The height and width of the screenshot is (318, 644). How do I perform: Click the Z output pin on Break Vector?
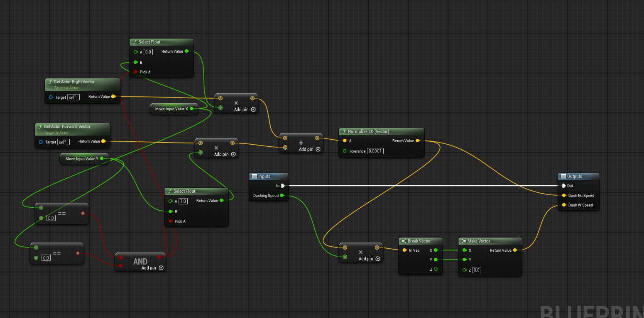coord(436,269)
